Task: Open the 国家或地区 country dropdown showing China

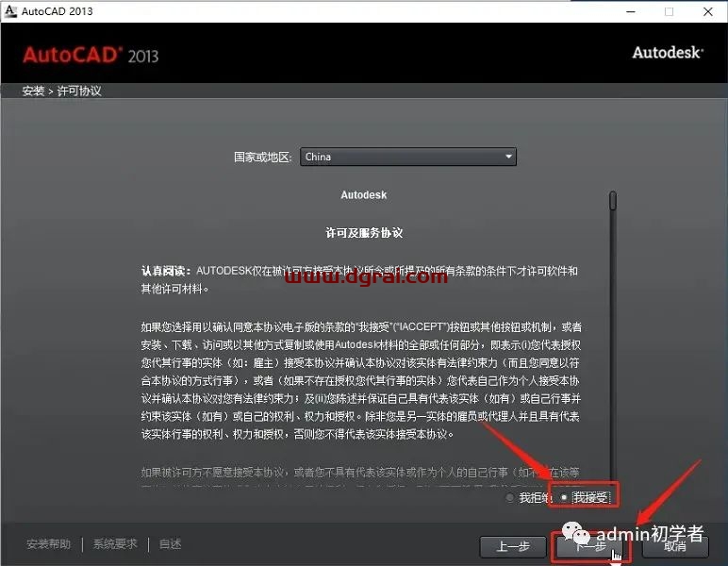Action: [x=408, y=157]
